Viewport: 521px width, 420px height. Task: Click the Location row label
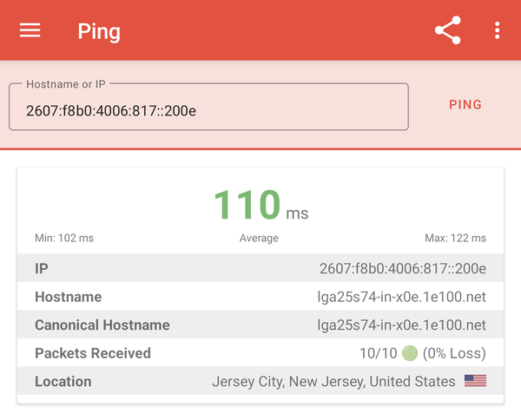tap(63, 381)
